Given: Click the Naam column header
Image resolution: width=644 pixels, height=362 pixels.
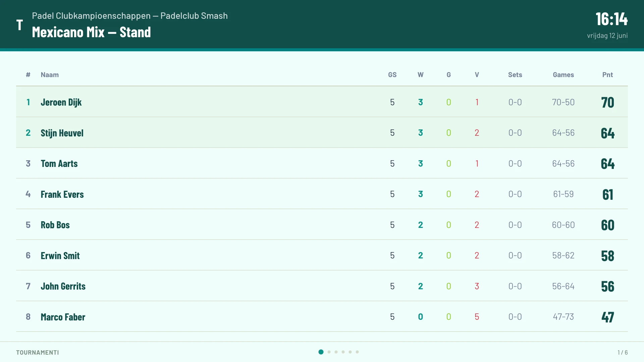Looking at the screenshot, I should [x=50, y=75].
